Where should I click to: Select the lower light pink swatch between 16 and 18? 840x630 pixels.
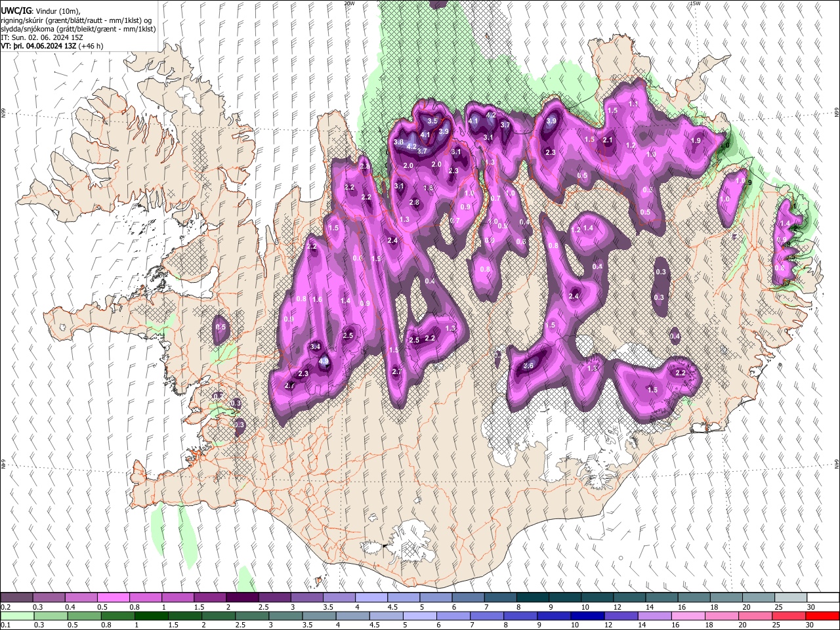click(688, 616)
